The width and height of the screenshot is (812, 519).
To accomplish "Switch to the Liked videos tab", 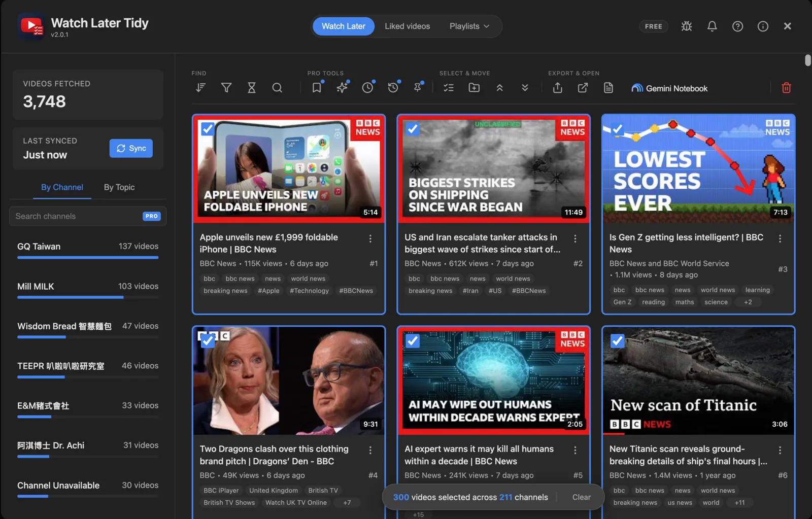I will pyautogui.click(x=407, y=26).
